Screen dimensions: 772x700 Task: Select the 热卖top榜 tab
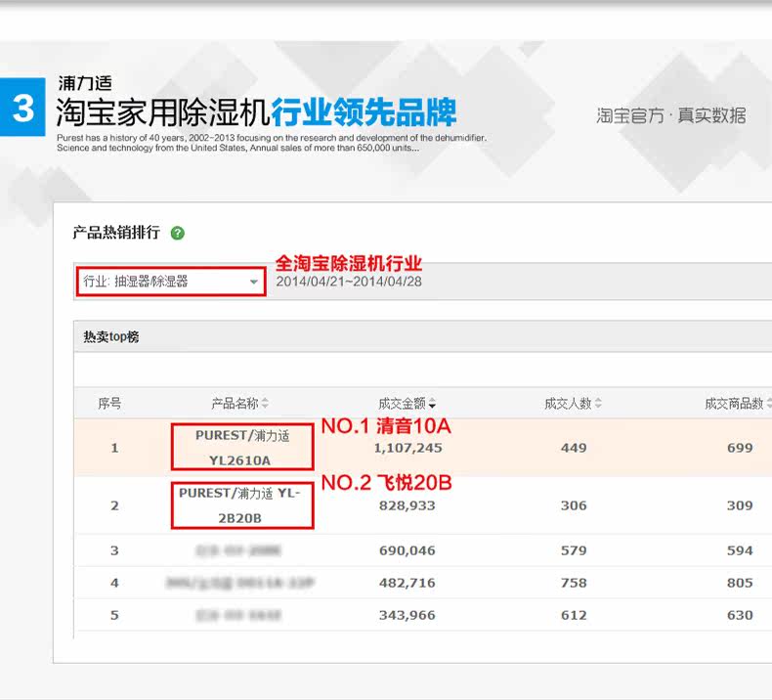[x=111, y=336]
